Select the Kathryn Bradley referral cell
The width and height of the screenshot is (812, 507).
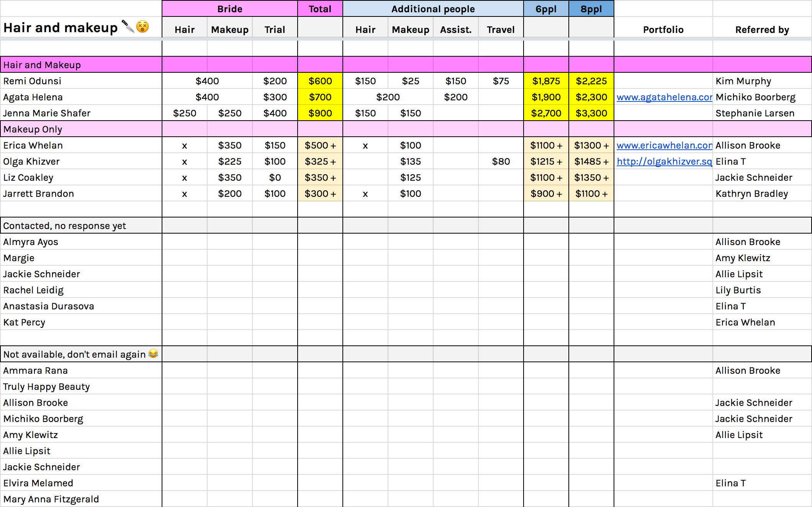[x=762, y=194]
